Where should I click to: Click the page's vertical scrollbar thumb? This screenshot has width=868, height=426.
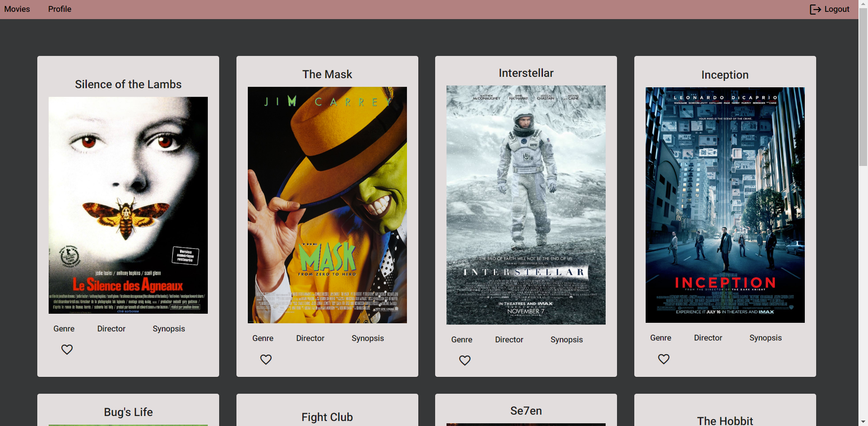[x=863, y=86]
